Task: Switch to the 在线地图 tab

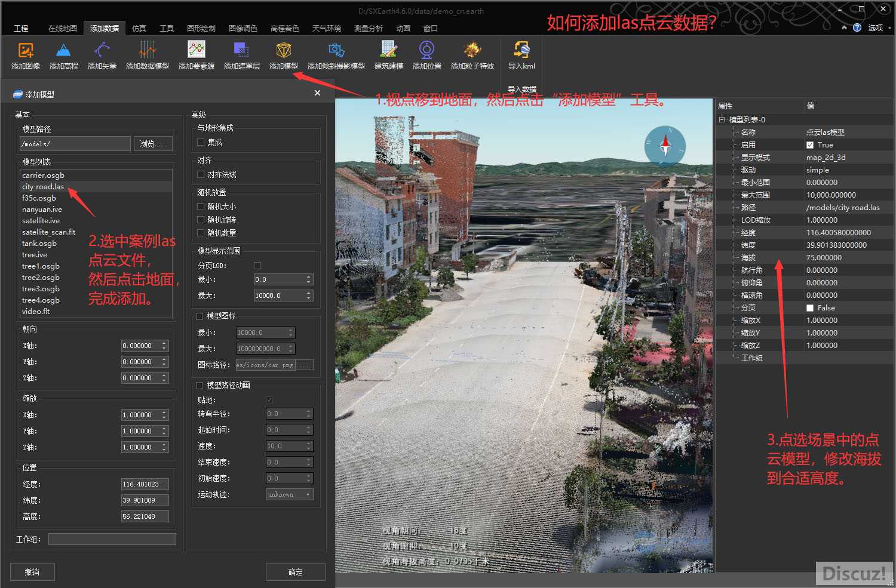Action: coord(63,28)
